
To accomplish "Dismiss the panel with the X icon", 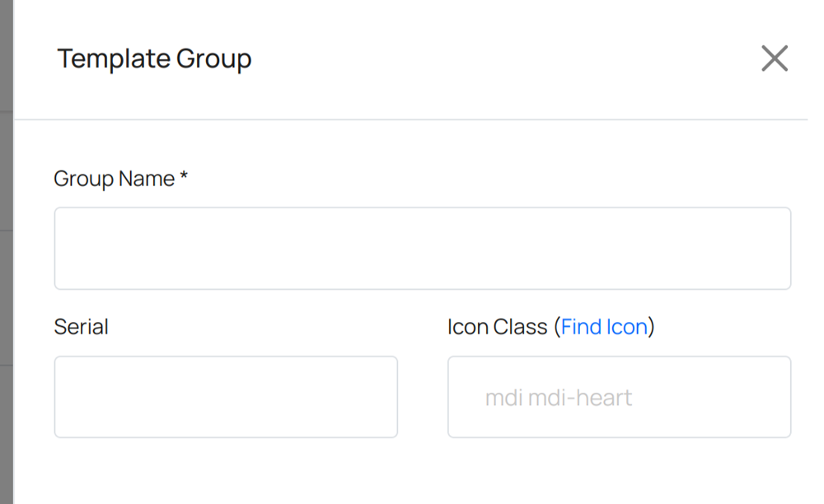I will [x=774, y=58].
